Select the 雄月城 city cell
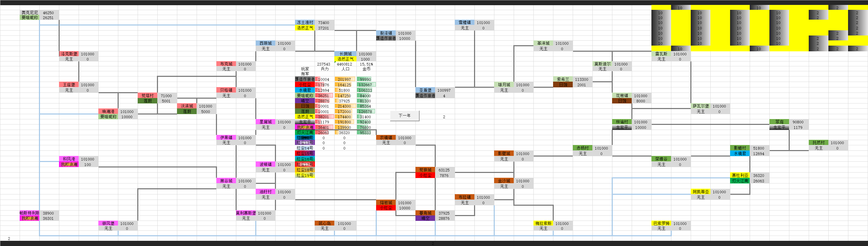 (x=504, y=85)
